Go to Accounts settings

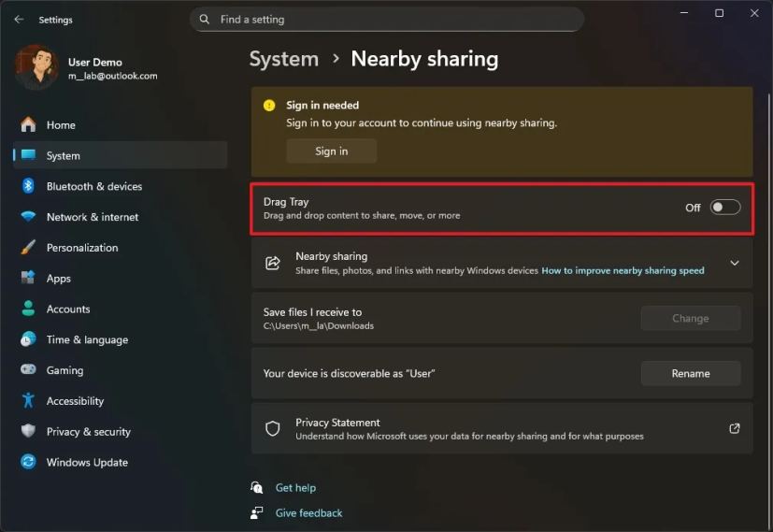coord(68,309)
